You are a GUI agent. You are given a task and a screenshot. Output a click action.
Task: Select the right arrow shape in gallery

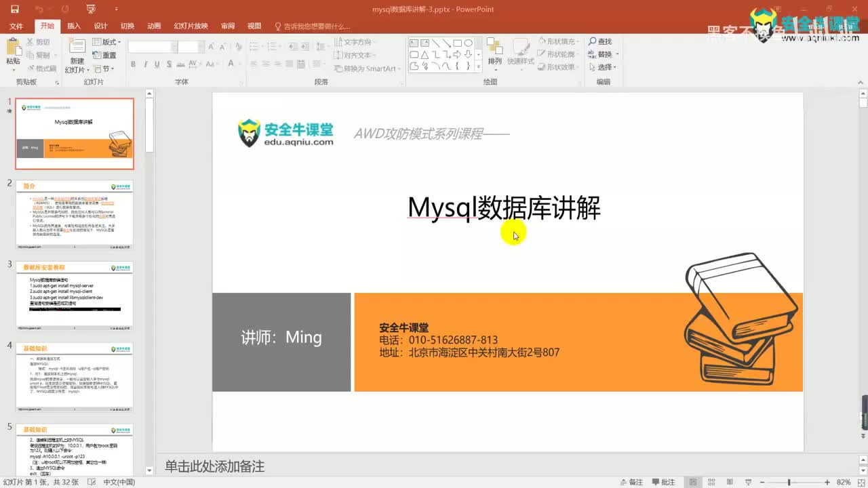pyautogui.click(x=457, y=54)
